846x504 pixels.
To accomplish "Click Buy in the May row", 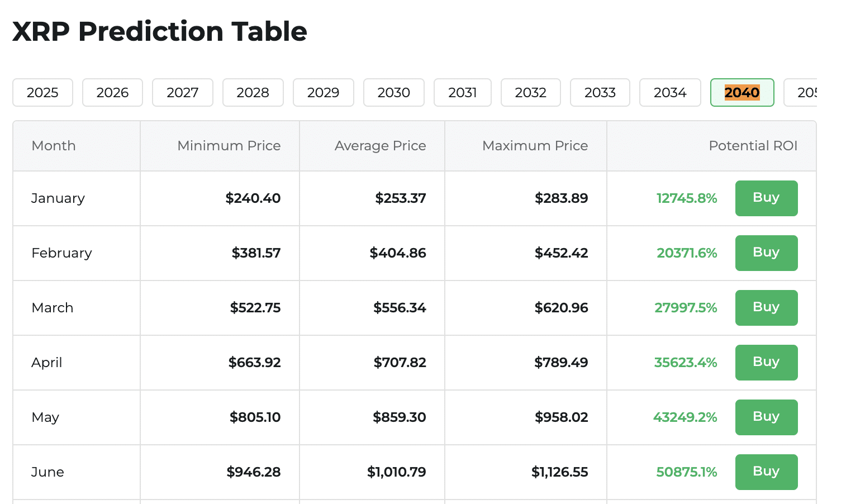I will [x=766, y=417].
